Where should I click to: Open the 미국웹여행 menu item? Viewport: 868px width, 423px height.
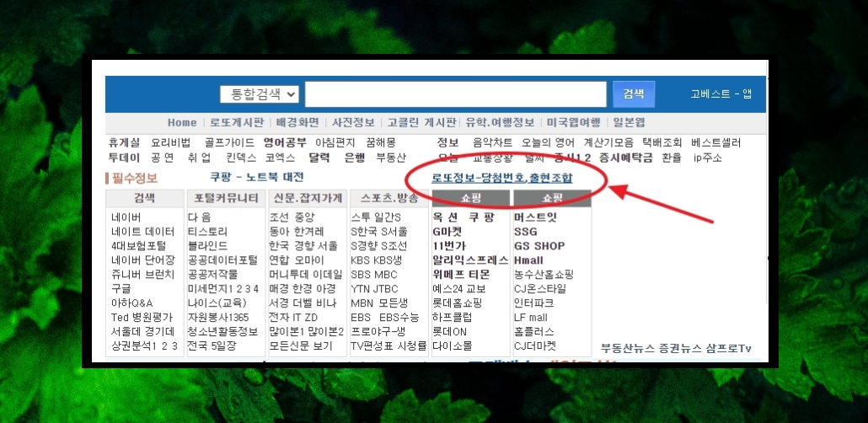click(x=574, y=123)
